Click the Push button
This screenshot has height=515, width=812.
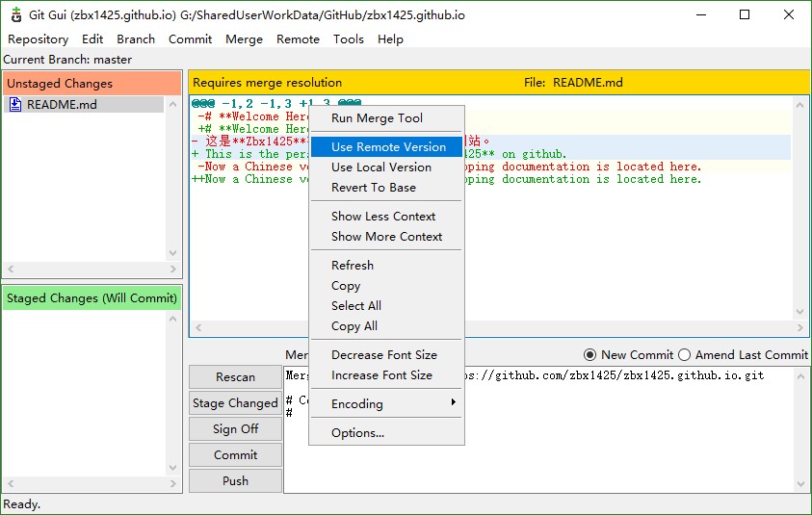(x=235, y=481)
